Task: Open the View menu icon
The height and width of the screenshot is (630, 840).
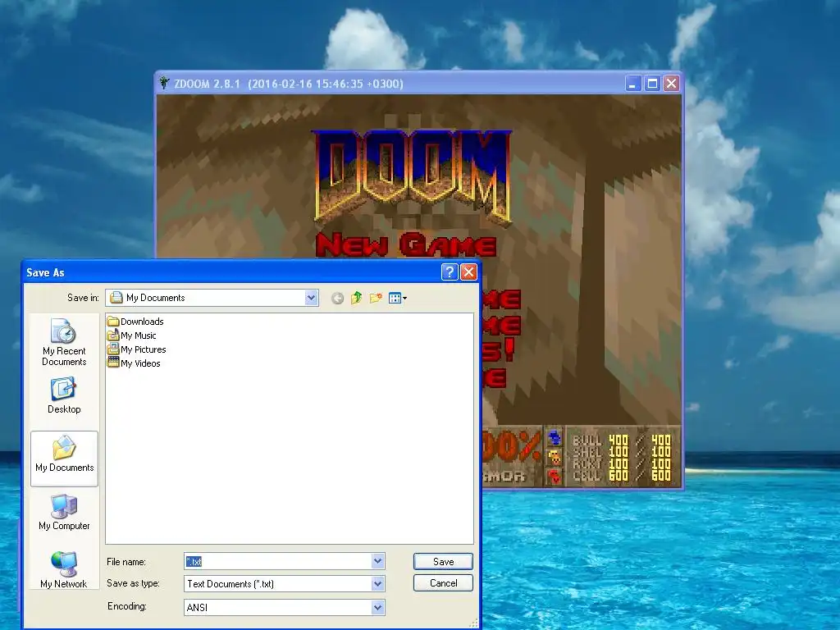Action: pyautogui.click(x=398, y=298)
